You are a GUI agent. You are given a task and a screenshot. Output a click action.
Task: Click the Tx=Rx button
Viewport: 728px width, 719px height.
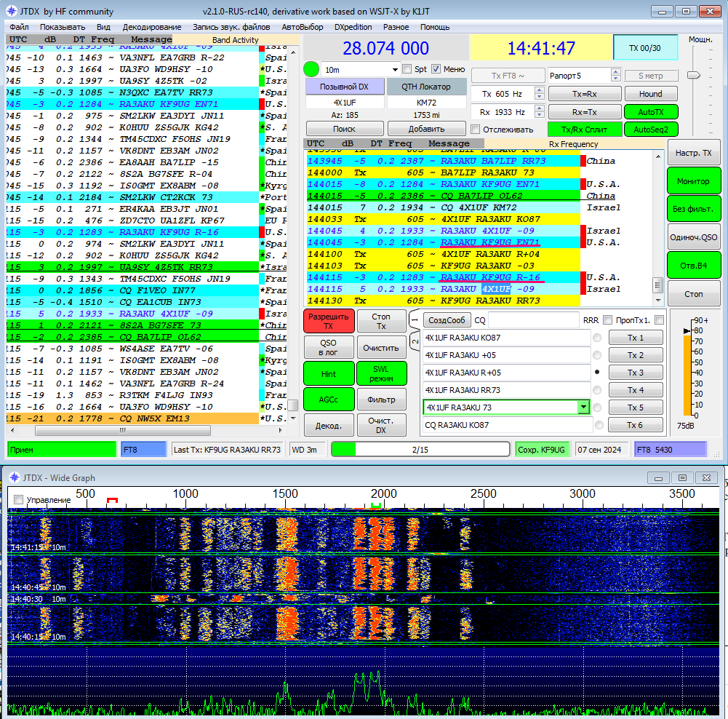point(585,94)
